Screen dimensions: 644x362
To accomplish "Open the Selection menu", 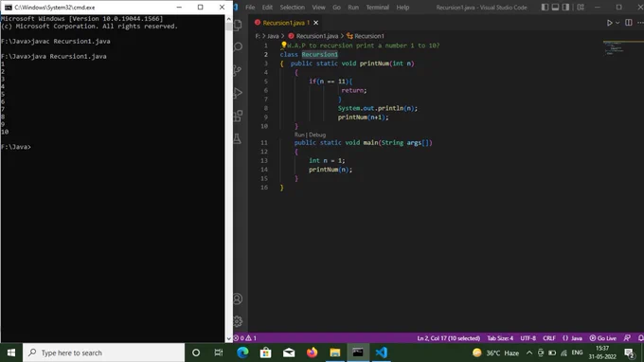I will click(x=292, y=7).
